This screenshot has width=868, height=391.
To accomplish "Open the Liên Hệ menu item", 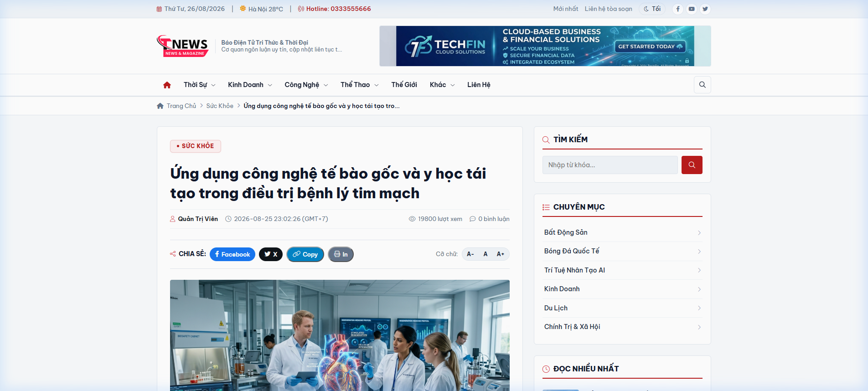I will 479,85.
